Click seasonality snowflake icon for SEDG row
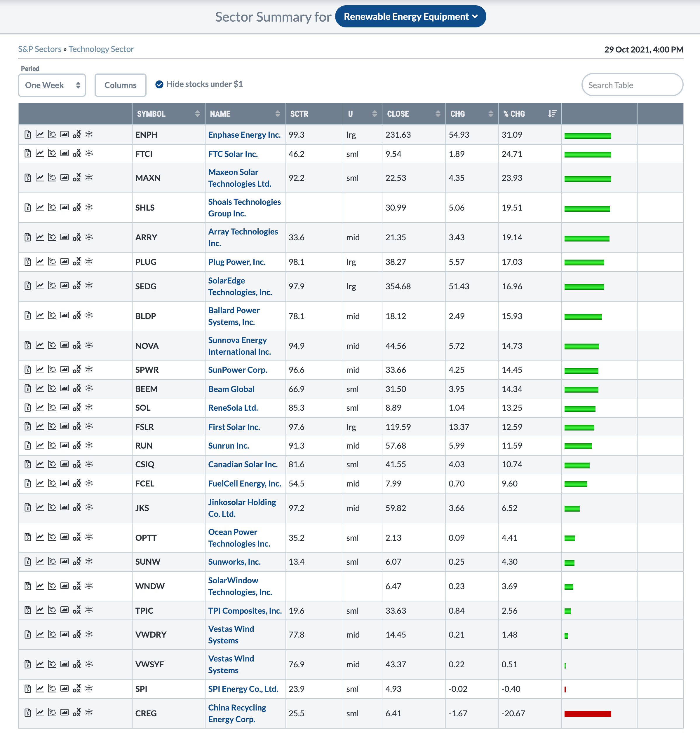The width and height of the screenshot is (700, 735). [x=89, y=286]
